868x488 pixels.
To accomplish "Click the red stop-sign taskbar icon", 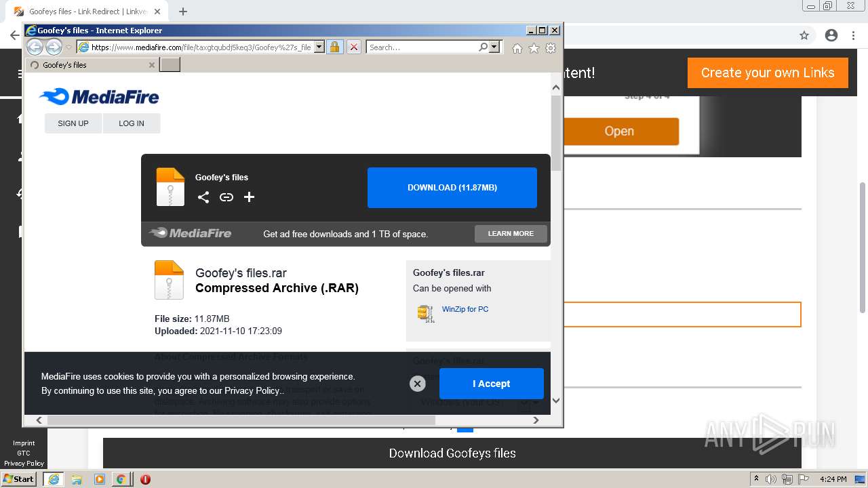I will pos(145,479).
